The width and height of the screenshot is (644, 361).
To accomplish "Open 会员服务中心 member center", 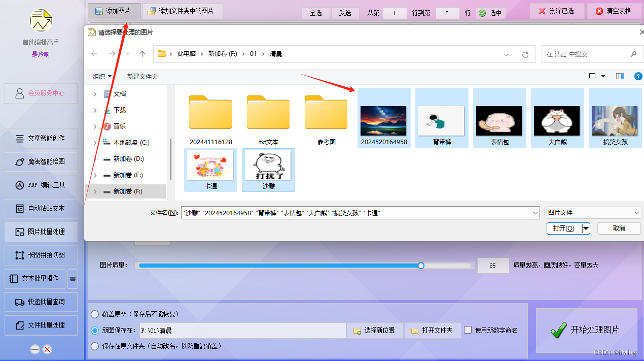I will click(x=41, y=93).
